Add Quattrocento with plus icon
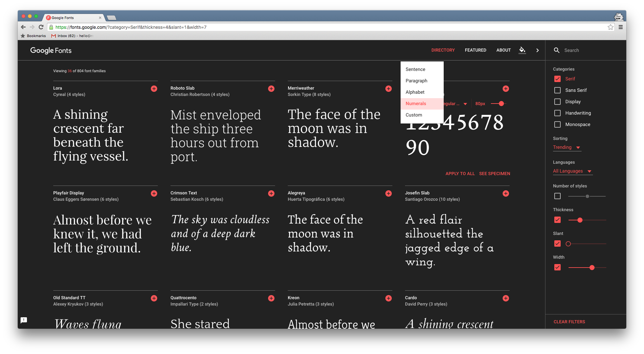Screen dimensions: 644x354 [271, 298]
